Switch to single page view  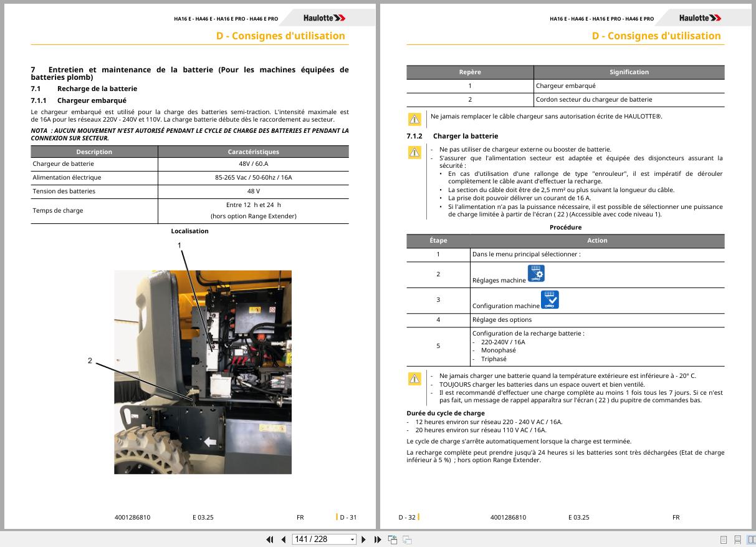point(724,540)
